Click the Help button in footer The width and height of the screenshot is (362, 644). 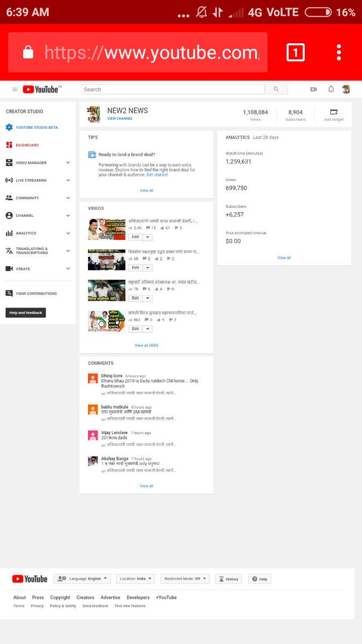pos(260,579)
